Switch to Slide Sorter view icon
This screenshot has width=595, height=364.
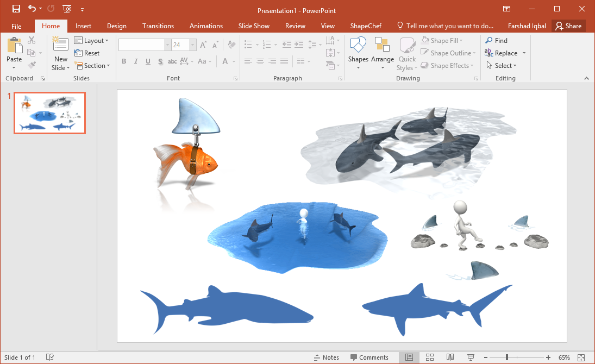pyautogui.click(x=430, y=357)
